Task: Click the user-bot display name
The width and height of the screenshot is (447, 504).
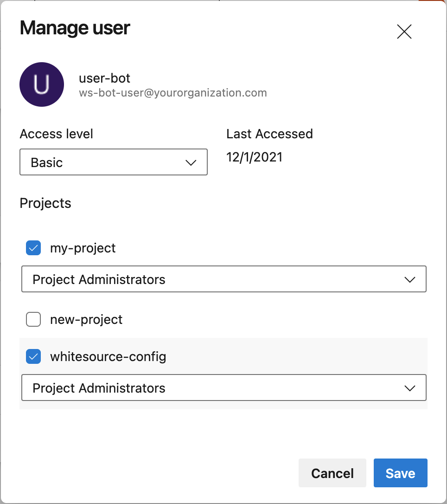Action: [105, 78]
